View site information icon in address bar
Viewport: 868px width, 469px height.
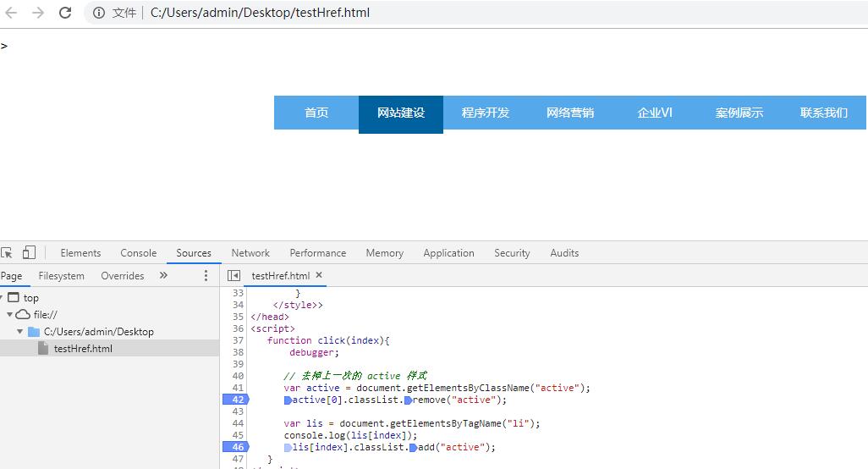(98, 13)
